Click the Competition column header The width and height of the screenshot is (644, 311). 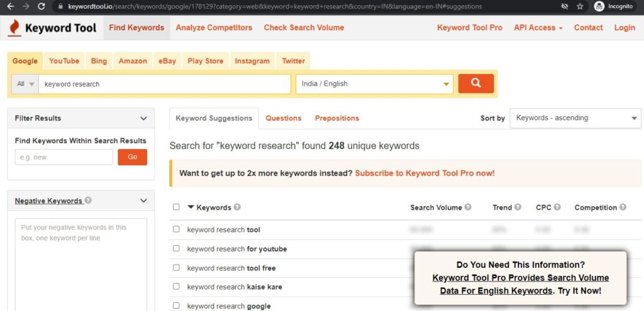pyautogui.click(x=596, y=207)
